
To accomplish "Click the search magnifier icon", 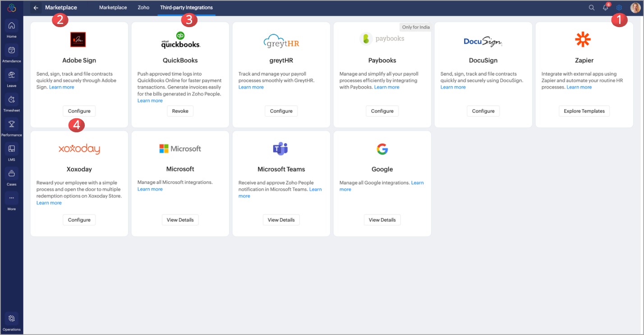I will [592, 8].
